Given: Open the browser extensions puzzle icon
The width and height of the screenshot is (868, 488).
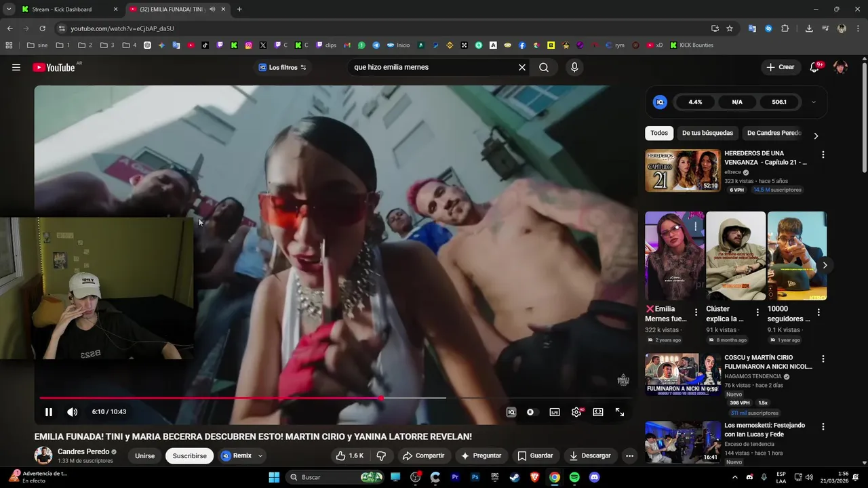Looking at the screenshot, I should click(x=785, y=28).
